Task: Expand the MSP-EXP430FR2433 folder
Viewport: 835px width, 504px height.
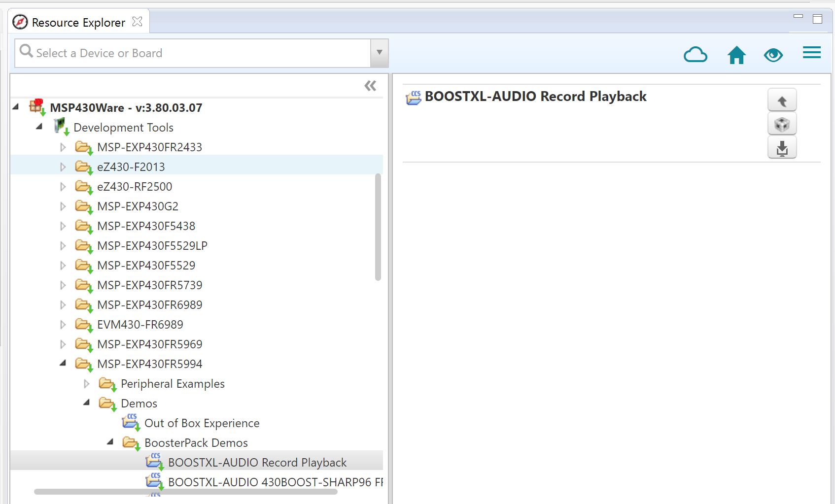Action: (63, 147)
